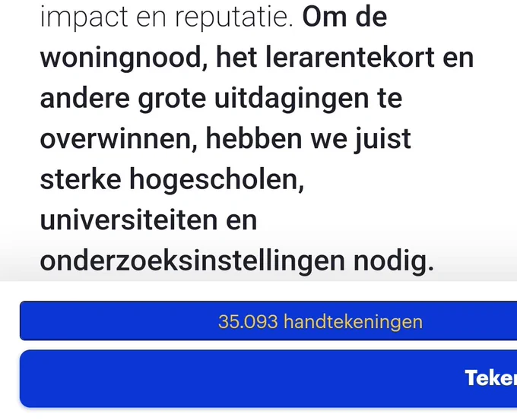
Task: Click the word 'nodig' ending the paragraph
Action: pyautogui.click(x=390, y=262)
